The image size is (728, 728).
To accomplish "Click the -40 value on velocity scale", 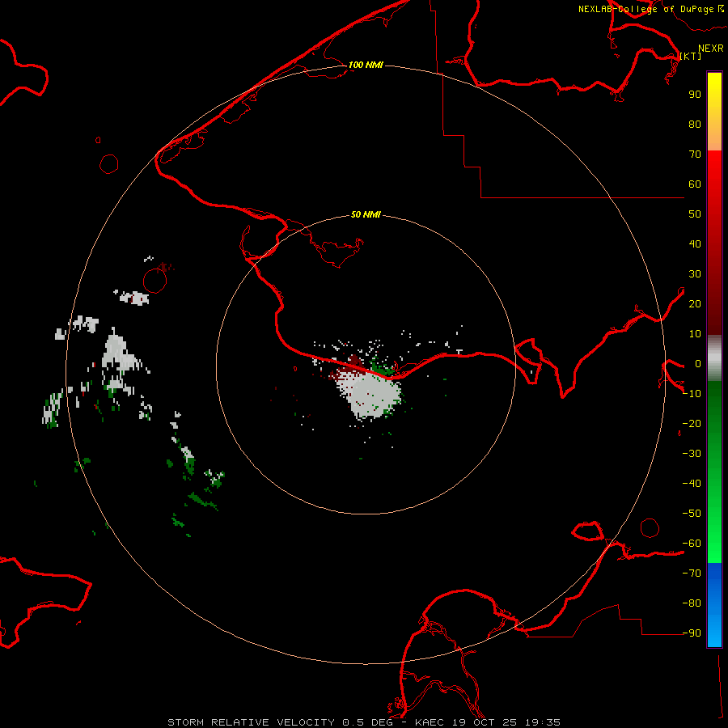I will (x=692, y=484).
